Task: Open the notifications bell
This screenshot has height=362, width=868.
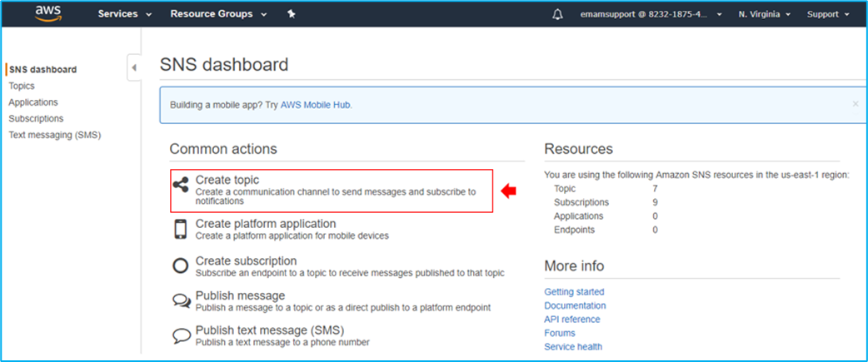Action: (557, 14)
